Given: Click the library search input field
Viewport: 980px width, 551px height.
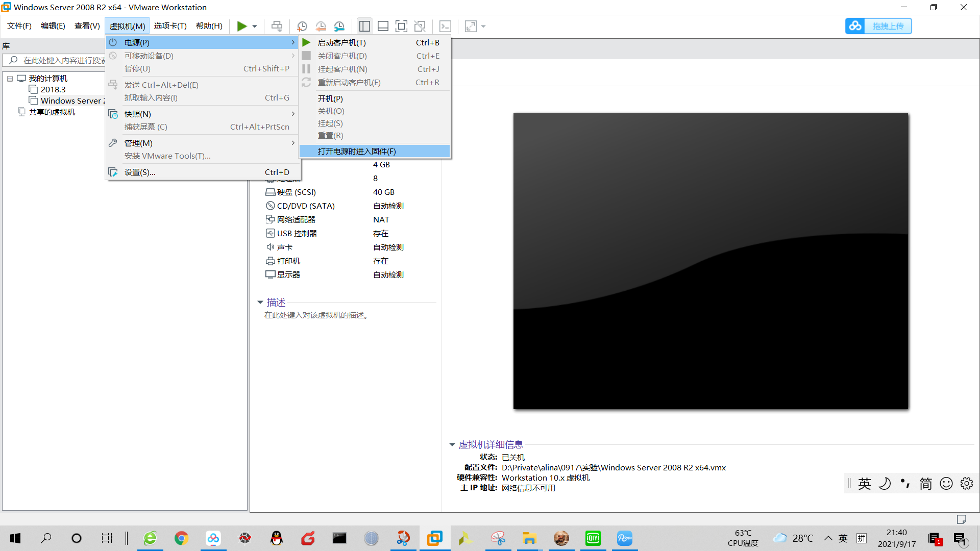Looking at the screenshot, I should tap(61, 60).
